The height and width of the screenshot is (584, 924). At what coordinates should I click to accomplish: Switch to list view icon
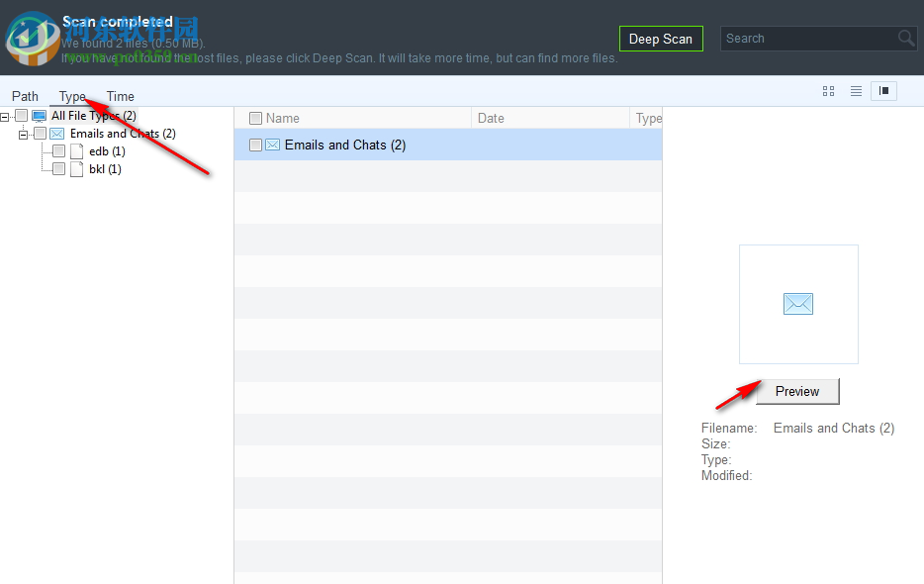click(x=855, y=90)
